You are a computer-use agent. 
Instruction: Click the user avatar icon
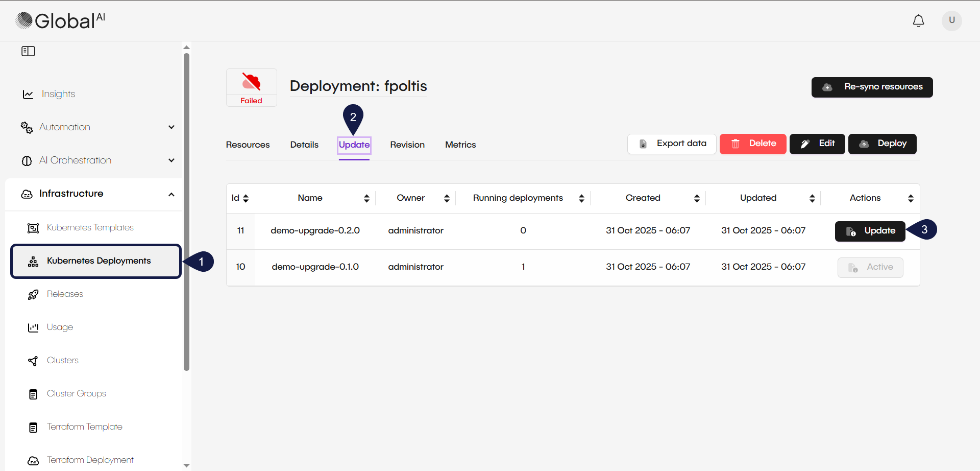tap(951, 21)
